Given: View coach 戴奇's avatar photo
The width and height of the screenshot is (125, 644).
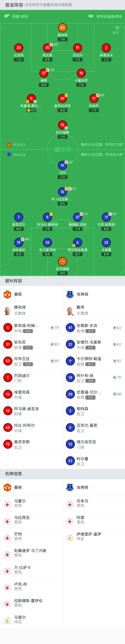Looking at the screenshot, I should (70, 311).
